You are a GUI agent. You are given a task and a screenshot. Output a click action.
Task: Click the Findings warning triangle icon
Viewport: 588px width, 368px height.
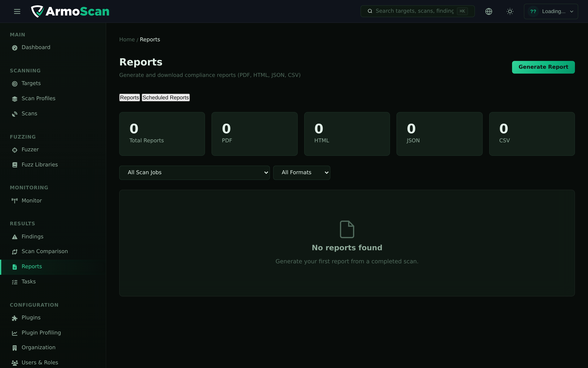[14, 237]
